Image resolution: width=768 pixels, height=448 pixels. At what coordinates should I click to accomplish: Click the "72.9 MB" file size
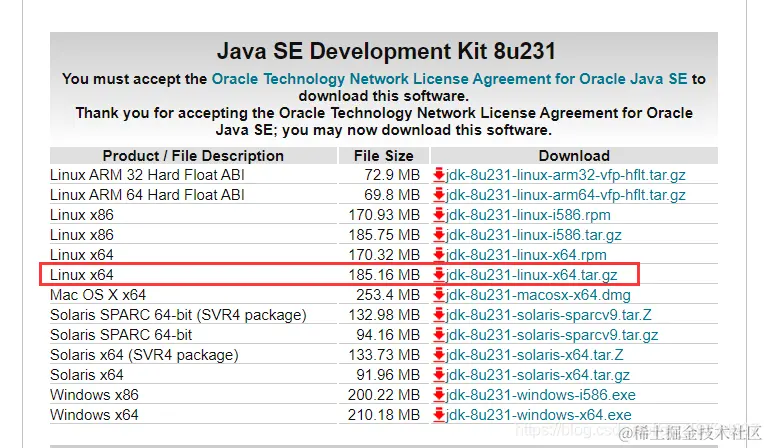tap(392, 175)
